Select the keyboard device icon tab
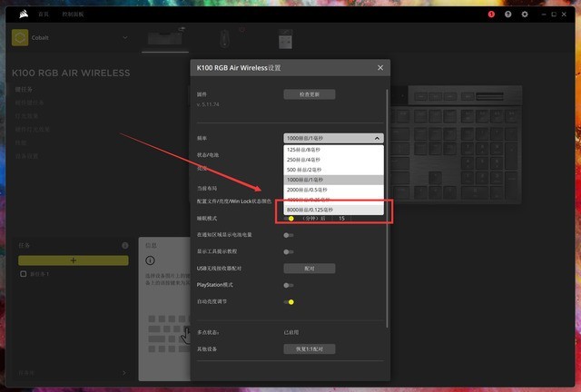 (165, 37)
